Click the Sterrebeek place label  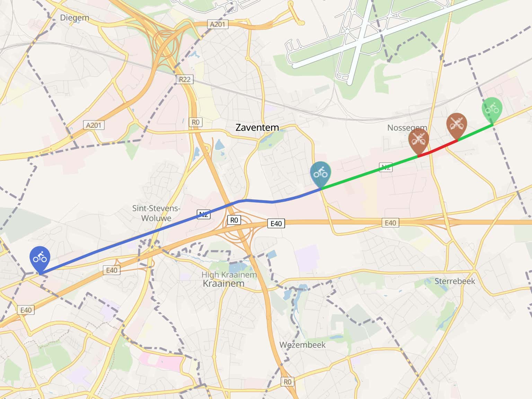[x=455, y=281]
